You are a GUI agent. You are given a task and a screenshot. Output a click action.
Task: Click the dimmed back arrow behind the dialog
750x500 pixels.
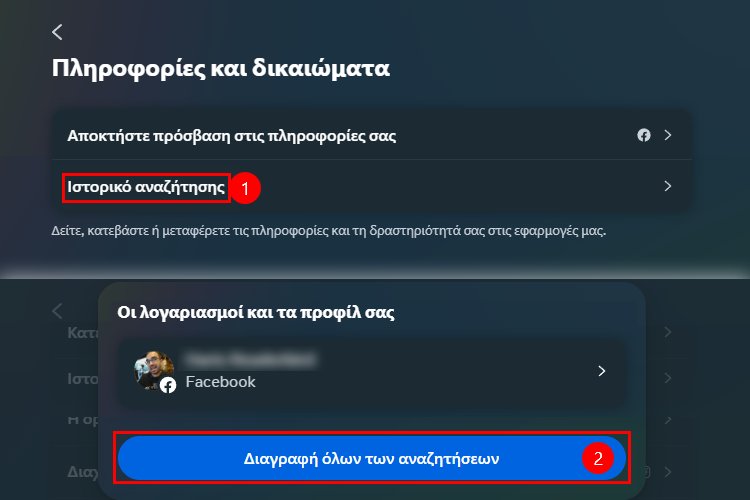[x=57, y=311]
